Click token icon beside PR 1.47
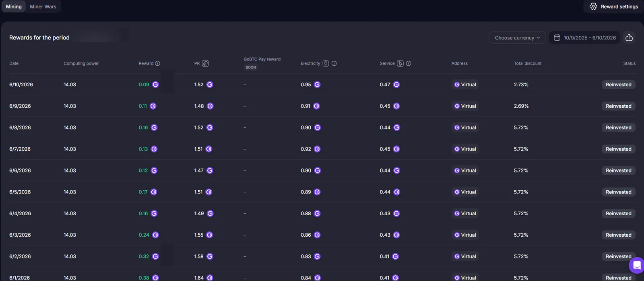The image size is (644, 281). coord(210,171)
